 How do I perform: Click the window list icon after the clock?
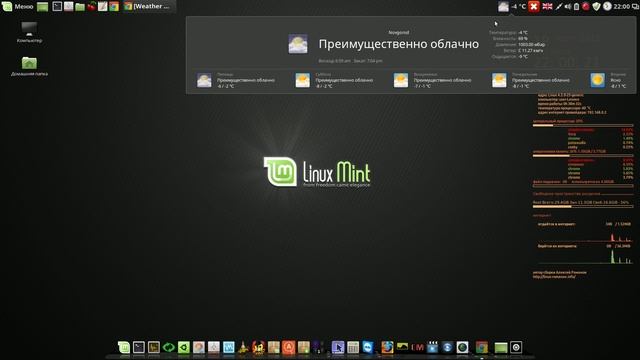click(x=635, y=7)
